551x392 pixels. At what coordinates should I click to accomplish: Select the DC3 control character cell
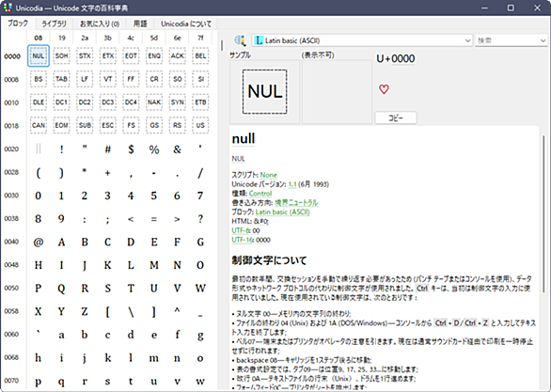(107, 102)
